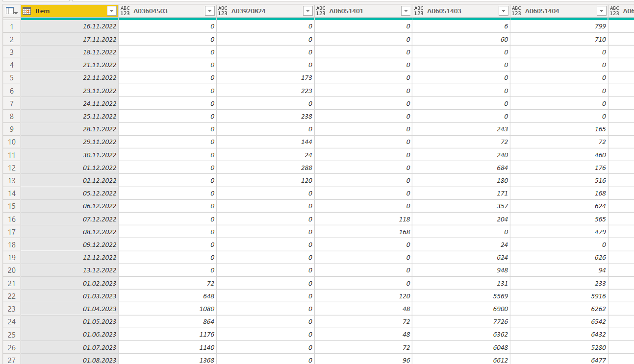Select the date cell 13.12.2022
The width and height of the screenshot is (634, 364).
click(70, 270)
